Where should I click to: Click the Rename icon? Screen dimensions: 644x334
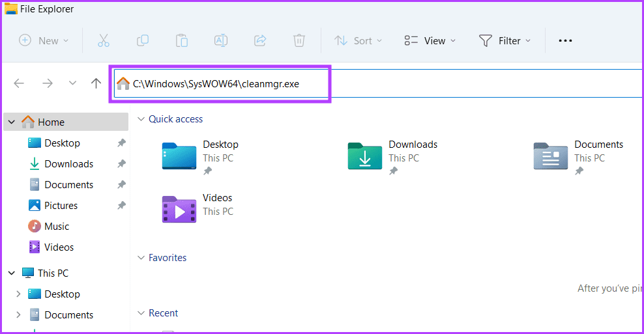click(x=221, y=40)
